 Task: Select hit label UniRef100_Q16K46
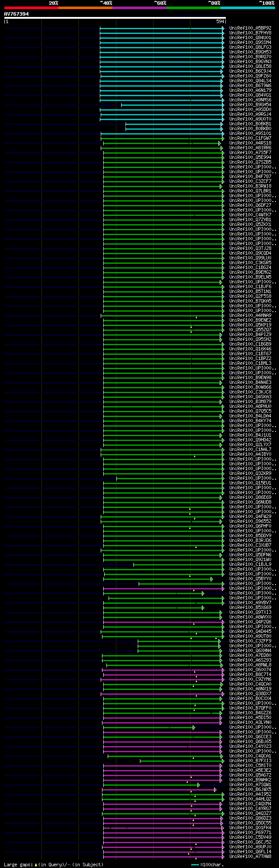coord(250,349)
